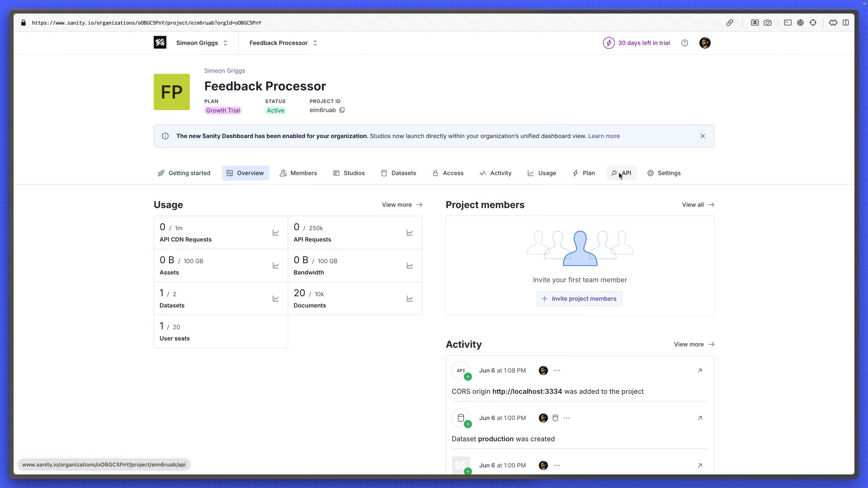The width and height of the screenshot is (868, 488).
Task: Go to the Usage tab
Action: click(542, 173)
